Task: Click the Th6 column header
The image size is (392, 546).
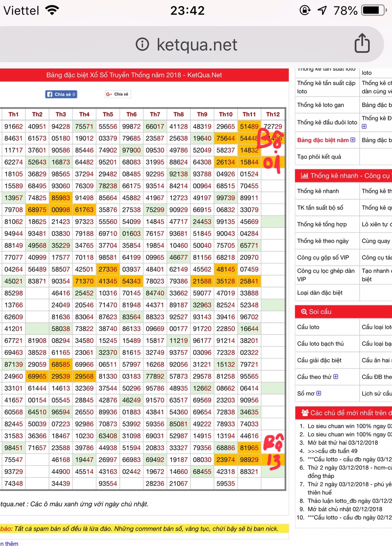Action: (x=132, y=114)
